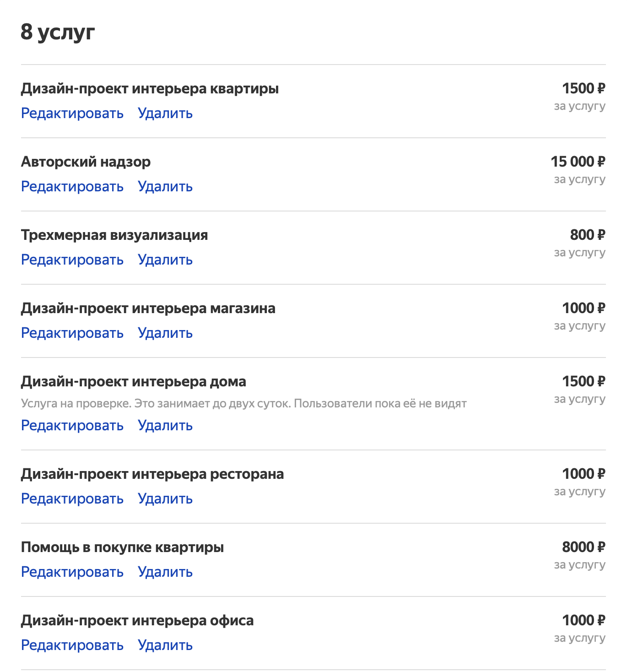Edit the restaurant interior design service

point(72,499)
